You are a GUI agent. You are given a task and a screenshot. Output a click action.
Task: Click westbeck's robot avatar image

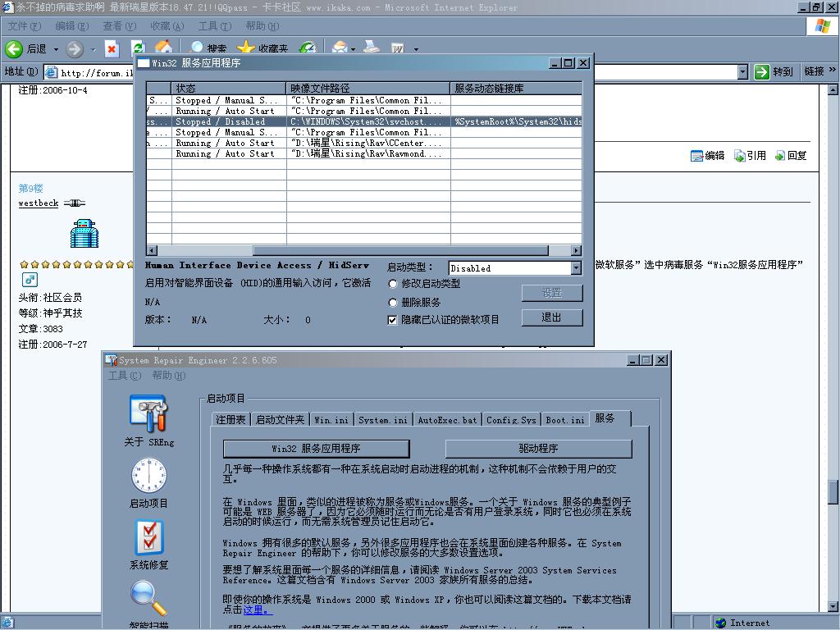(84, 234)
